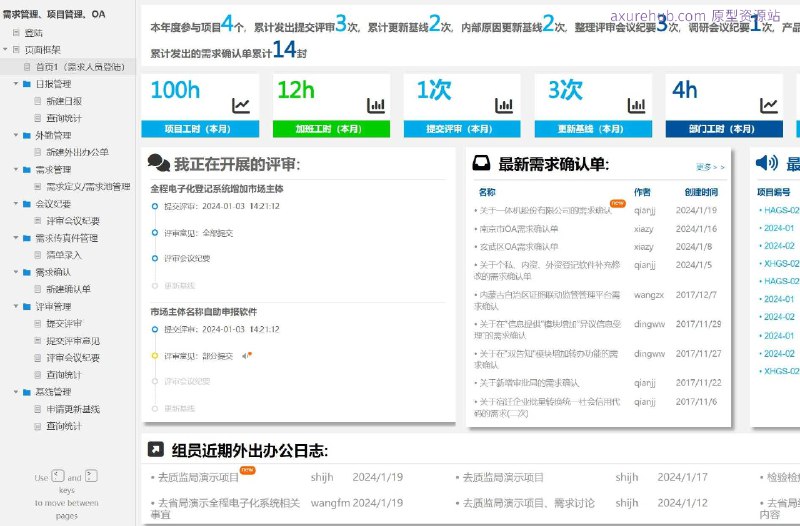This screenshot has height=526, width=800.
Task: Collapse the 基线管理 folder arrow
Action: [16, 392]
